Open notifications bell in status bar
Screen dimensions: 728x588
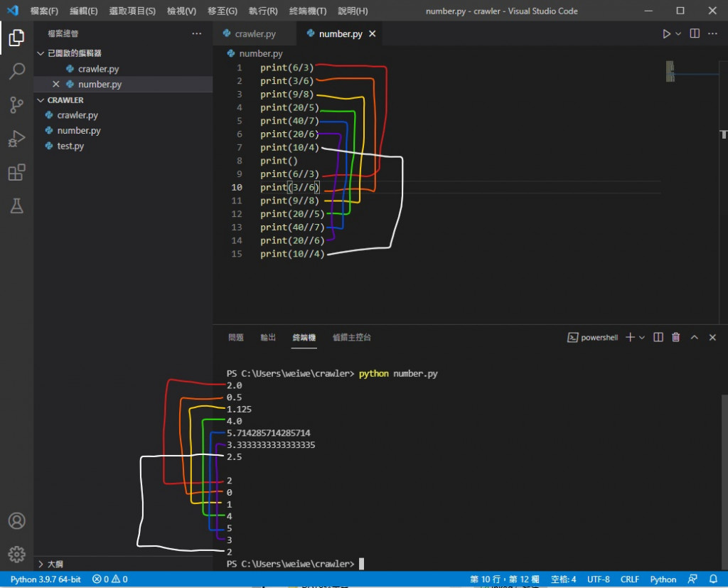tap(713, 579)
